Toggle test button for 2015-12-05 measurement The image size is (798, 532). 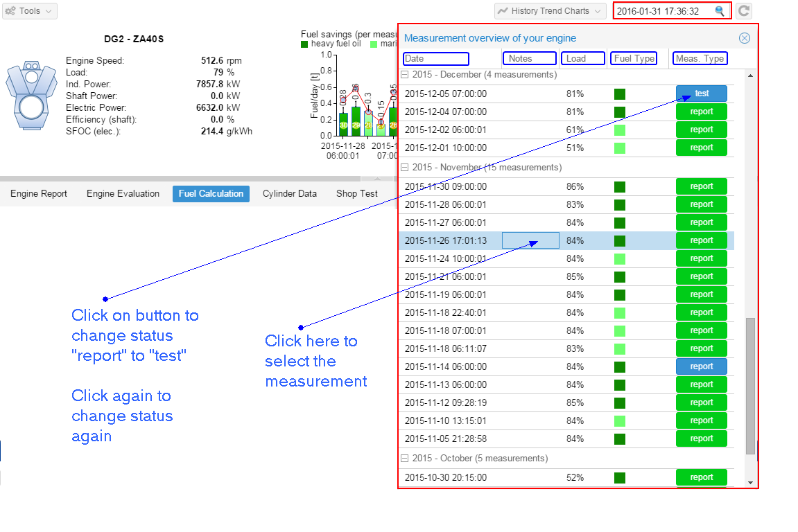click(x=701, y=94)
